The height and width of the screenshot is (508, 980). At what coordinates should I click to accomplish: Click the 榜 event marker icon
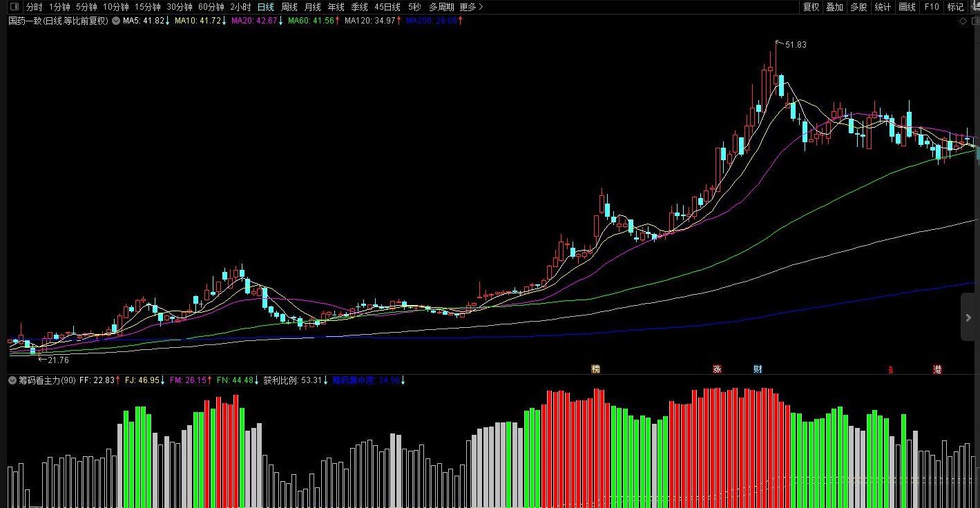pos(595,369)
